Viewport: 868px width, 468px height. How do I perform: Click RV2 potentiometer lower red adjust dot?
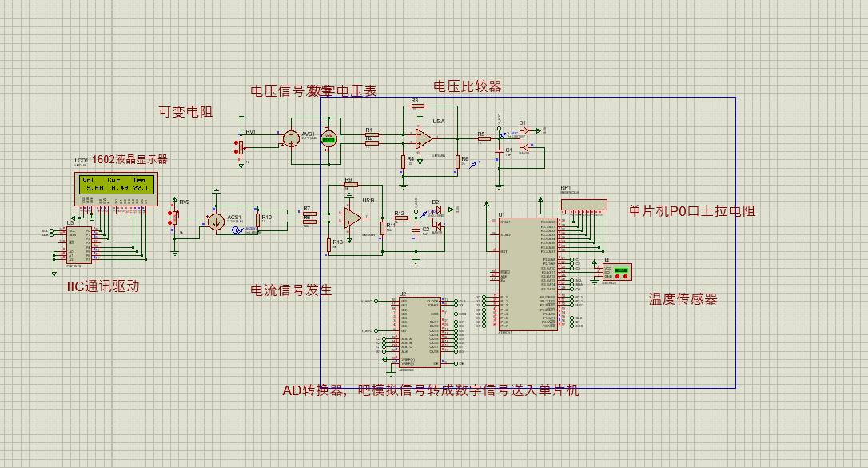(x=170, y=222)
